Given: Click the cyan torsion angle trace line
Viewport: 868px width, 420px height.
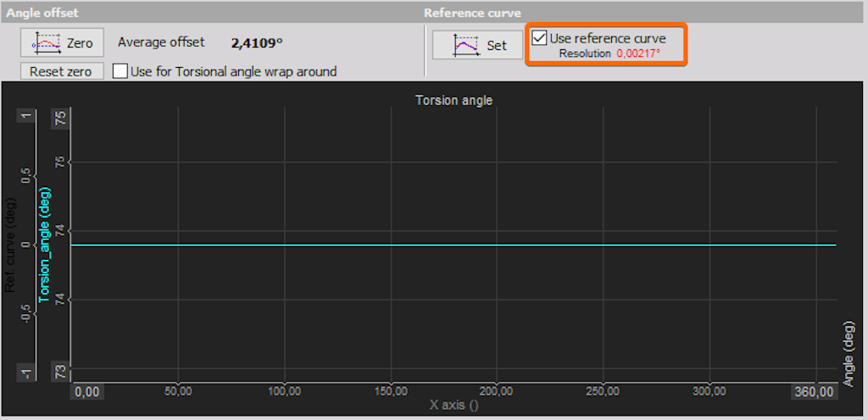Looking at the screenshot, I should [x=454, y=245].
